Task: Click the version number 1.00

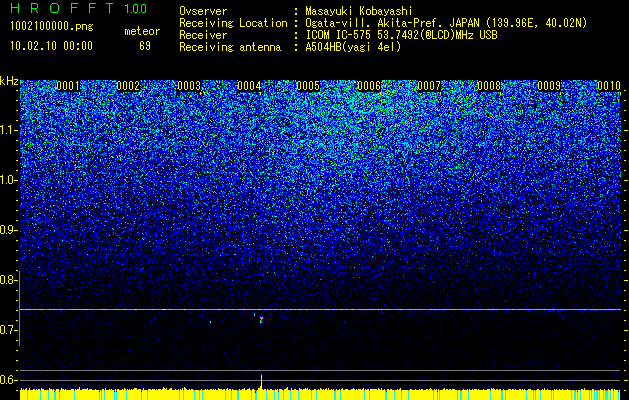Action: point(135,8)
